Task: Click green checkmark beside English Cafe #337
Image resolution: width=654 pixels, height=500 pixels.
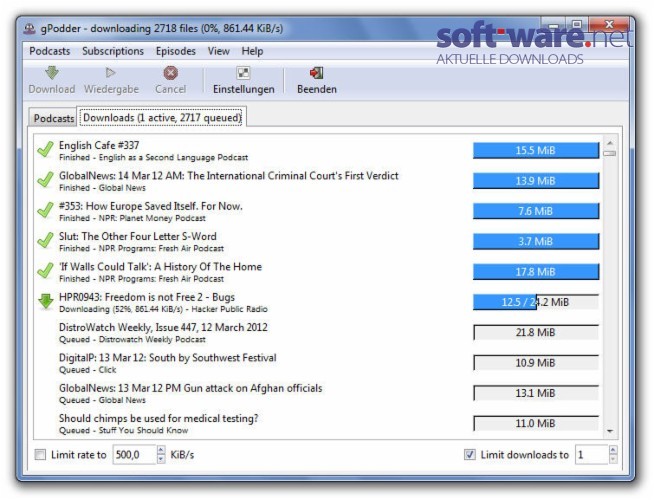Action: (x=45, y=149)
